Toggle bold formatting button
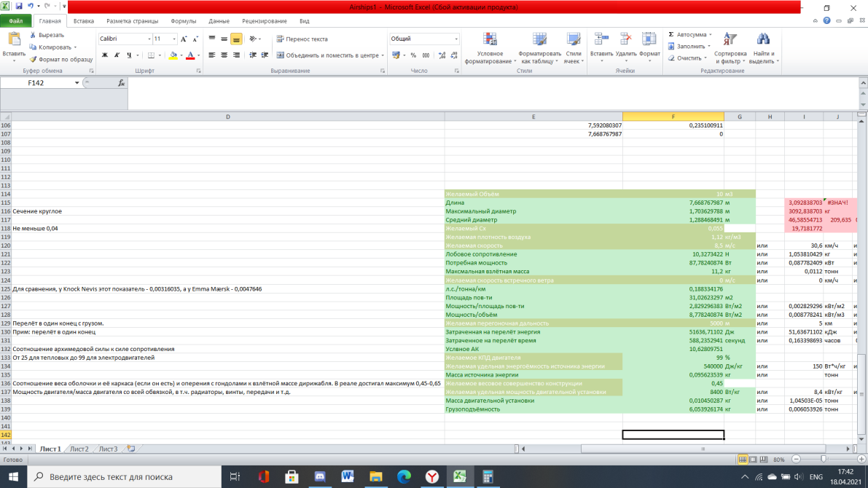Viewport: 868px width, 488px height. point(105,55)
